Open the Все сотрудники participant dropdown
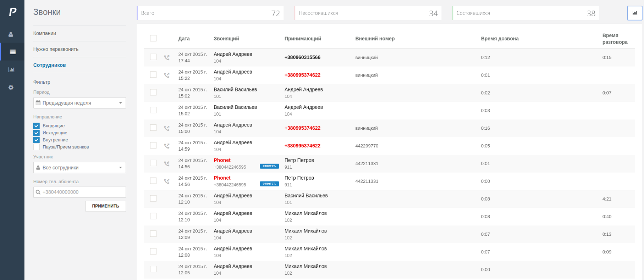644x280 pixels. [x=79, y=168]
